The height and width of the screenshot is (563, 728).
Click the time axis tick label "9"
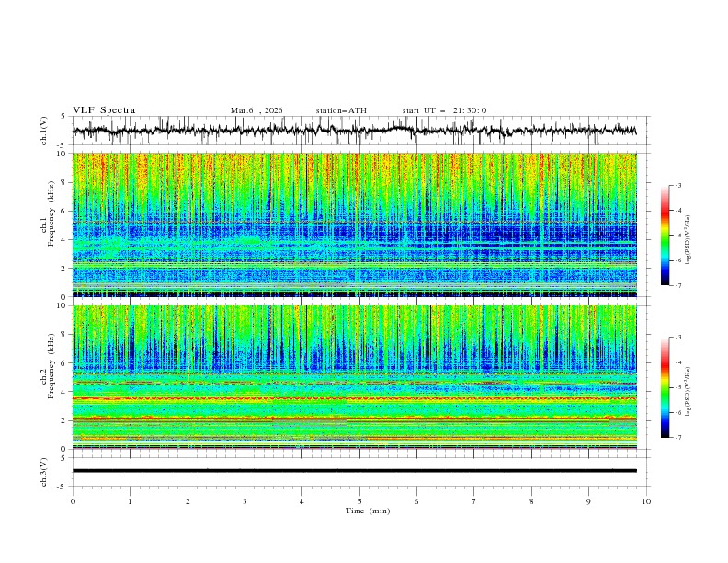coord(588,501)
